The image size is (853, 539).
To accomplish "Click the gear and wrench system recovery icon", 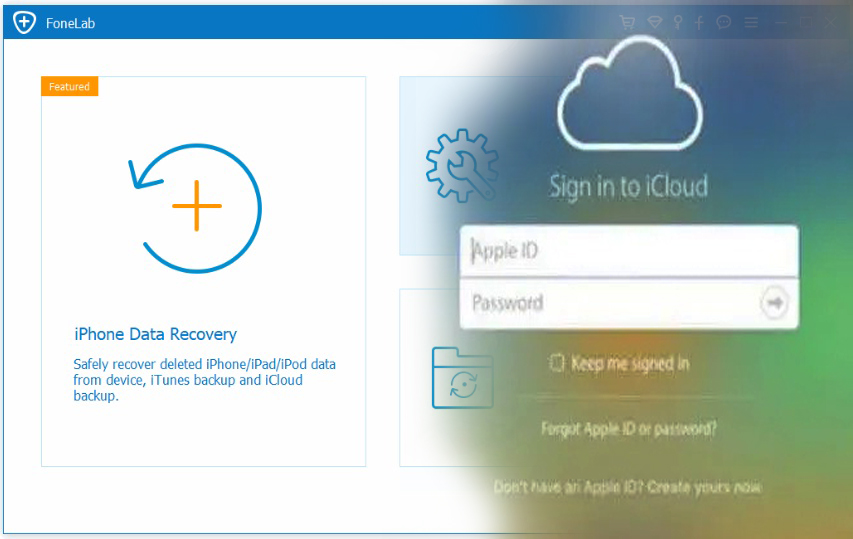I will pyautogui.click(x=462, y=165).
